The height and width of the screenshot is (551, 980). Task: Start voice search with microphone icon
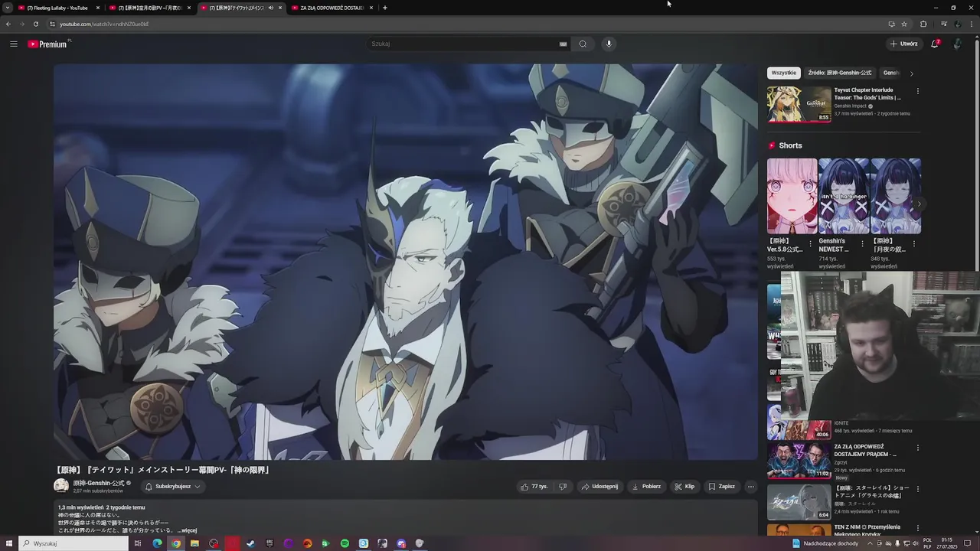(x=609, y=44)
